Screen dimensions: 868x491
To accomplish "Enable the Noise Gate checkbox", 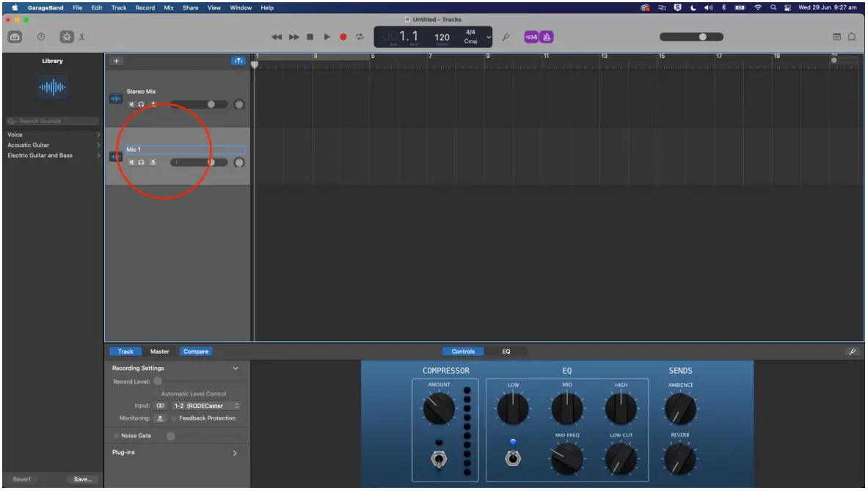I will (115, 435).
